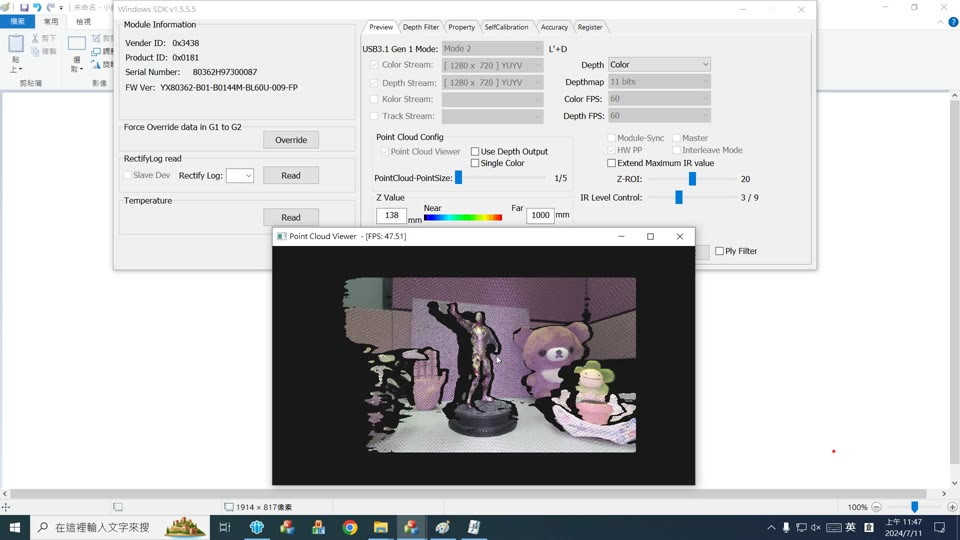Open the Color FPS dropdown

tap(659, 99)
